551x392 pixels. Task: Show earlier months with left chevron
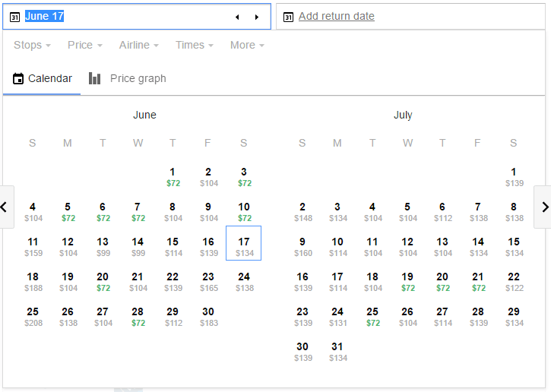click(x=4, y=207)
